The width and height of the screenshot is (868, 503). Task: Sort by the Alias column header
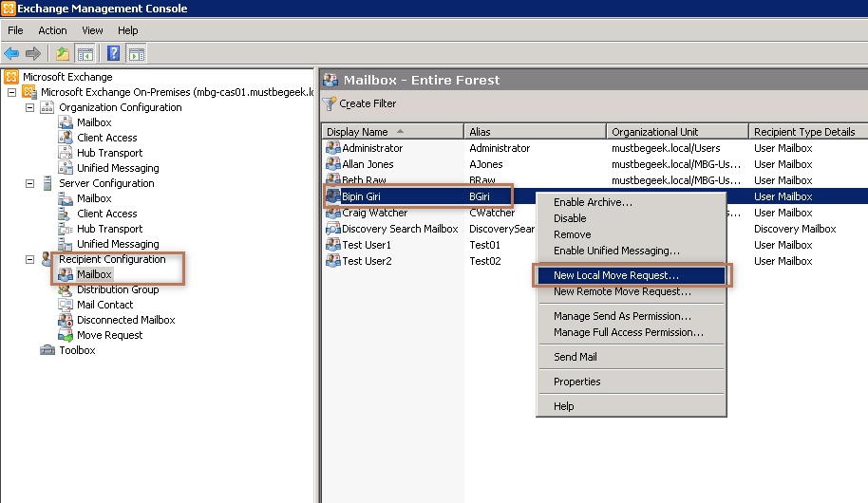pos(536,132)
